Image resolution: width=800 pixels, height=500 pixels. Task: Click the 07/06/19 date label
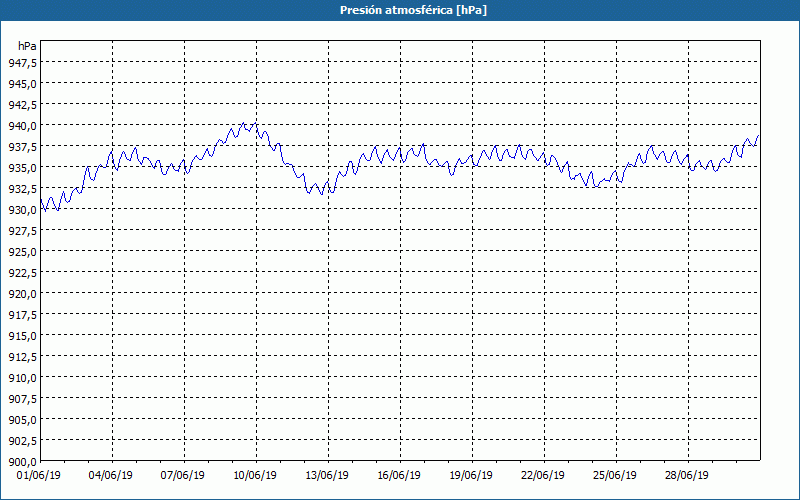coord(183,475)
